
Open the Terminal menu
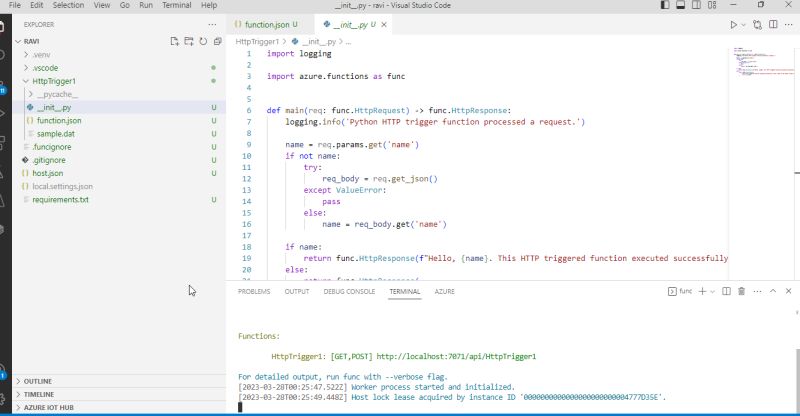point(177,5)
